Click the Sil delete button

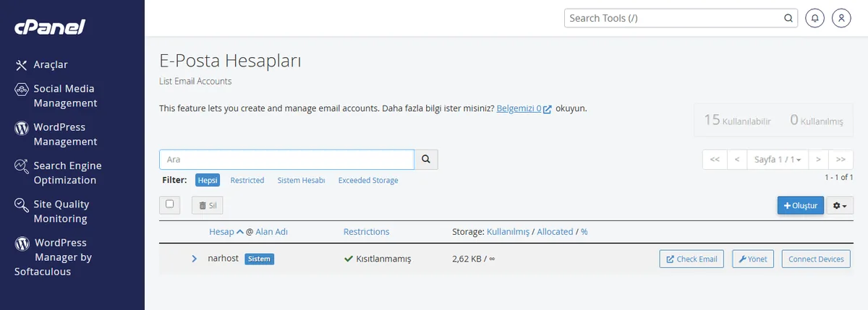[208, 205]
